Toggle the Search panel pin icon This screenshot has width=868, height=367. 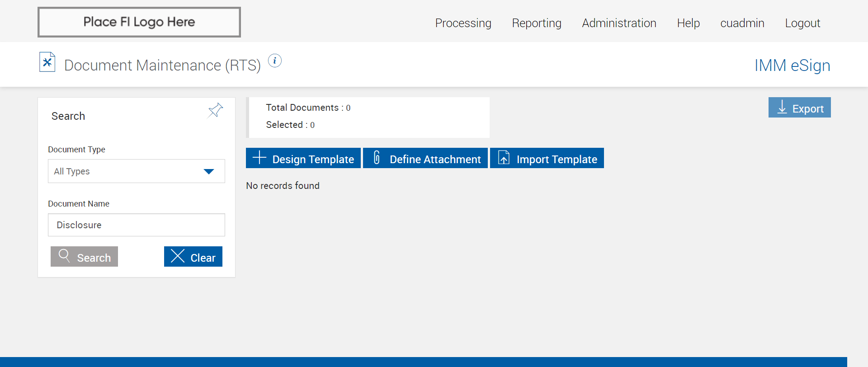click(x=215, y=110)
